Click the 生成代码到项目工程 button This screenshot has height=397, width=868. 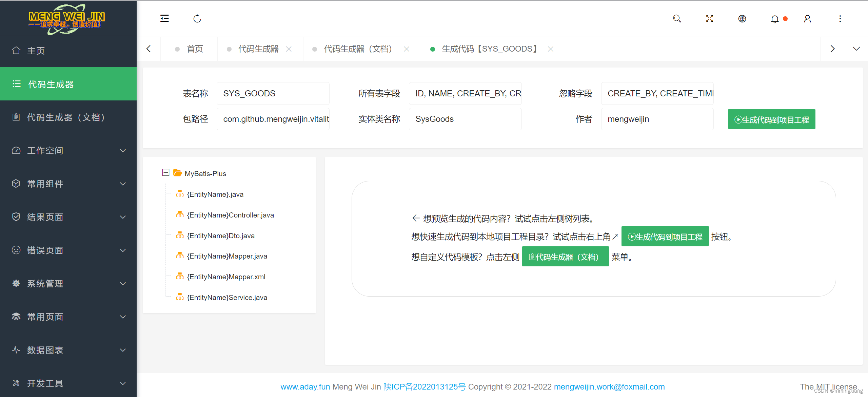click(771, 119)
